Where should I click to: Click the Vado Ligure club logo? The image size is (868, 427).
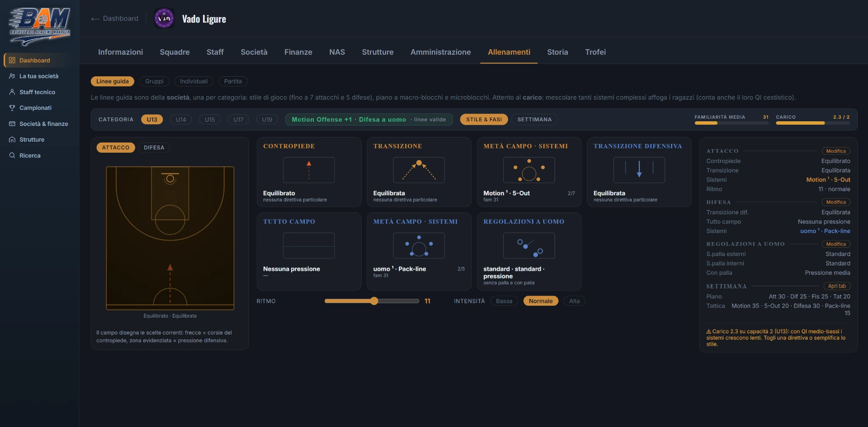164,19
